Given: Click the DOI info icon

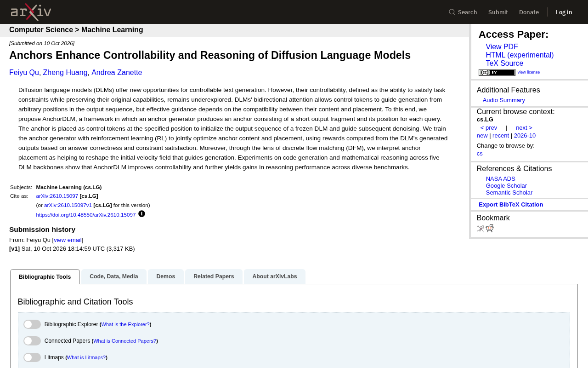Looking at the screenshot, I should click(141, 214).
